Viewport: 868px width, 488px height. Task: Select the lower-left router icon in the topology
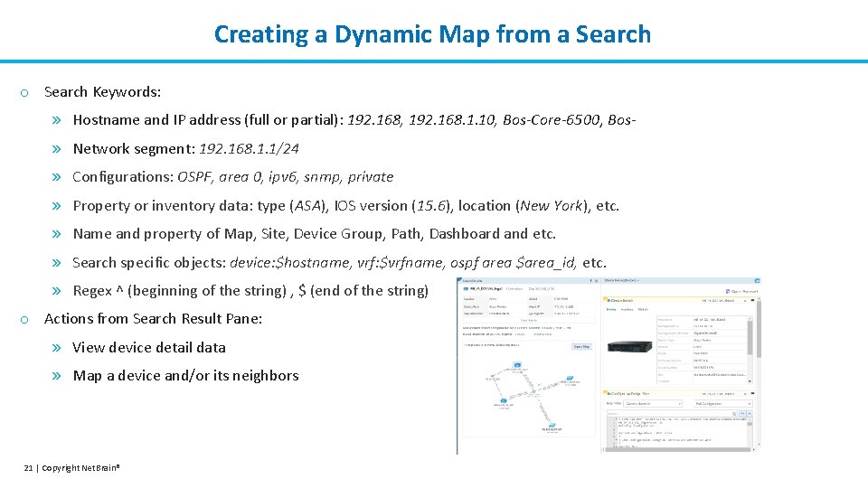point(504,400)
